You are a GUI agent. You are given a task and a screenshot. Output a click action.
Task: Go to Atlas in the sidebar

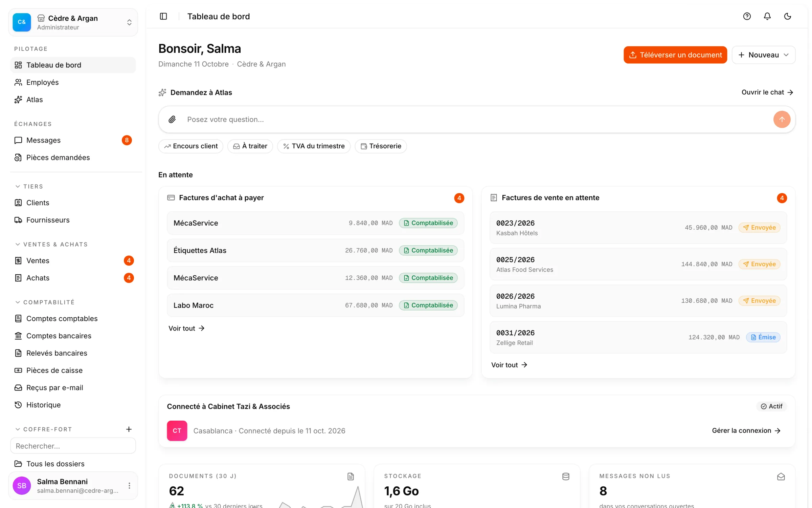[73, 100]
